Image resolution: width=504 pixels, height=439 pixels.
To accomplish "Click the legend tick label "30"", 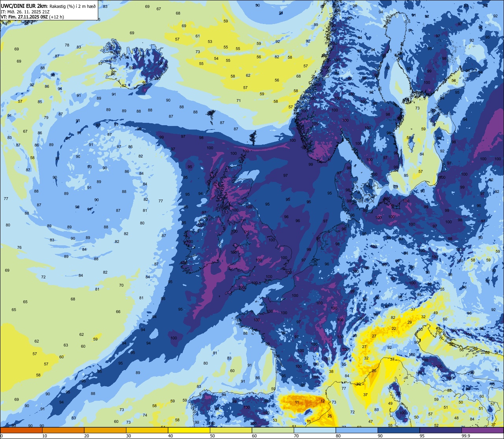I will click(x=128, y=436).
